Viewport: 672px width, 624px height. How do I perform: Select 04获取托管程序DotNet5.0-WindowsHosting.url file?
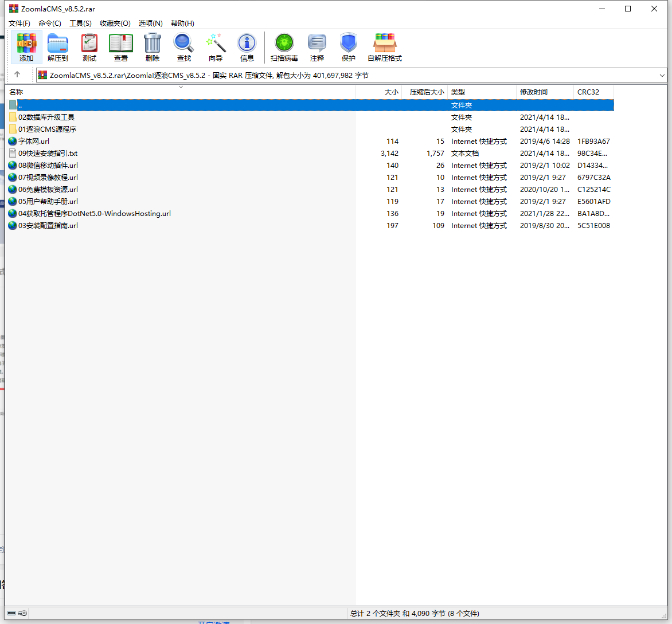(94, 213)
